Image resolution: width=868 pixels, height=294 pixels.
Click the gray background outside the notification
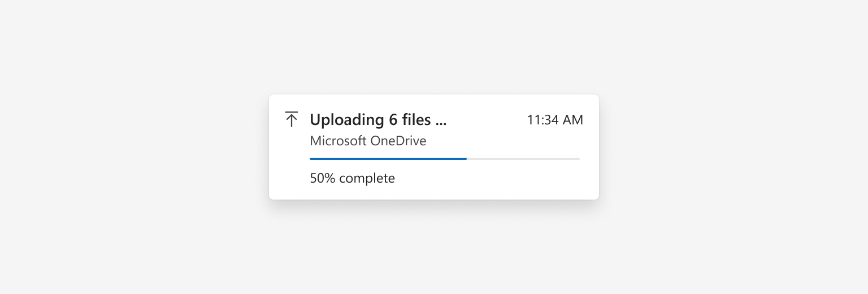pos(141,147)
